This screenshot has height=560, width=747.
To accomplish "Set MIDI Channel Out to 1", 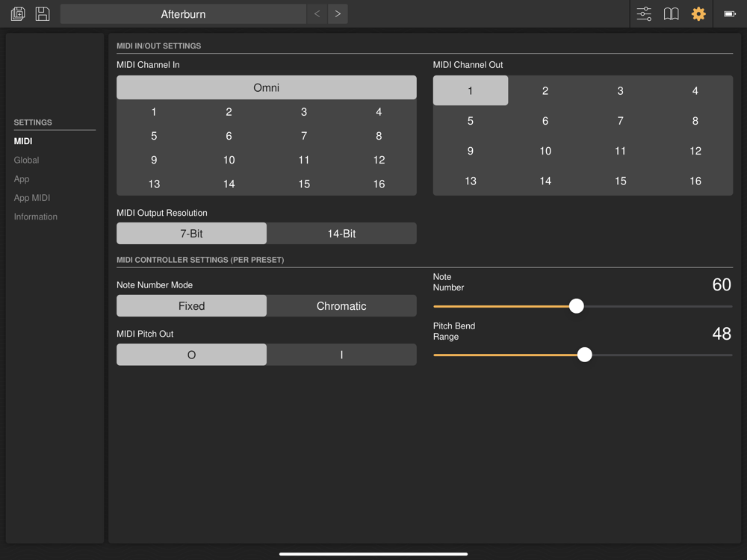I will coord(470,90).
